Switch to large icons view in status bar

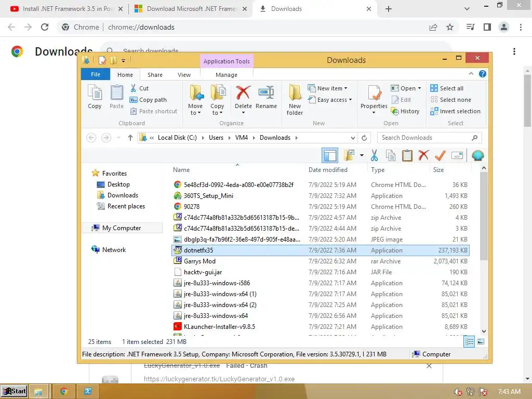tap(481, 342)
